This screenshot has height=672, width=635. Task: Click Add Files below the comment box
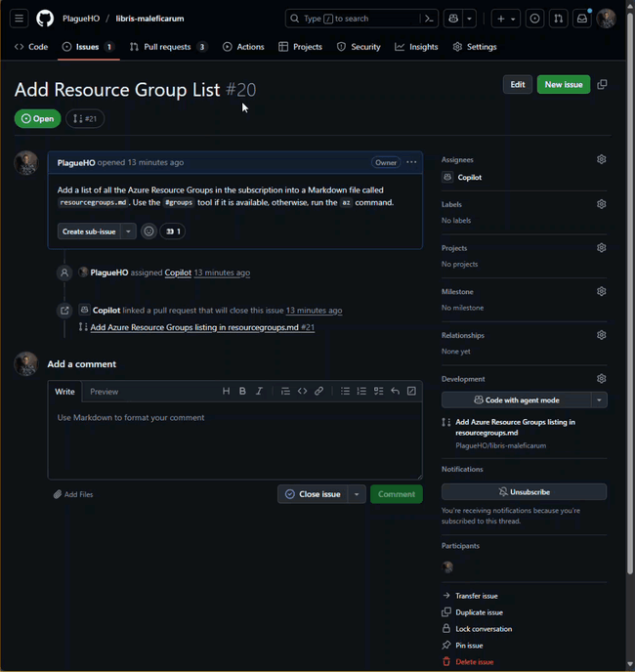point(73,494)
